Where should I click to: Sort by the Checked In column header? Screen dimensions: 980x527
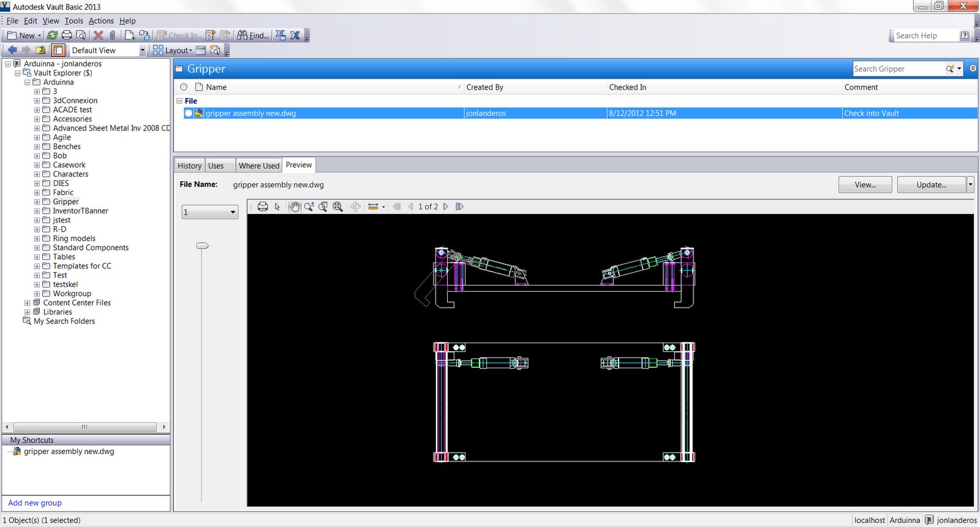point(724,87)
